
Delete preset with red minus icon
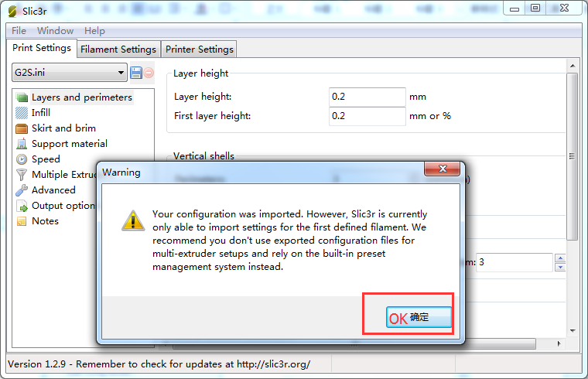point(149,73)
